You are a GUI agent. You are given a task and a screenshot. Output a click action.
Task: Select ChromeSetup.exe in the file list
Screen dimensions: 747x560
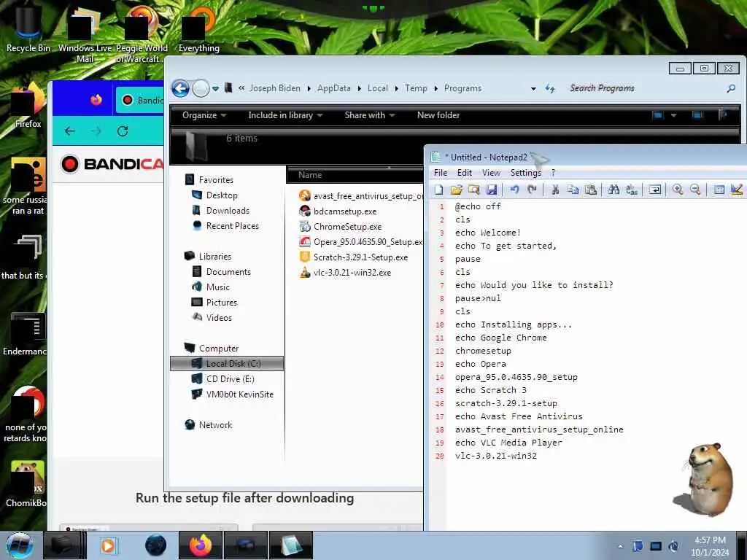pos(347,226)
